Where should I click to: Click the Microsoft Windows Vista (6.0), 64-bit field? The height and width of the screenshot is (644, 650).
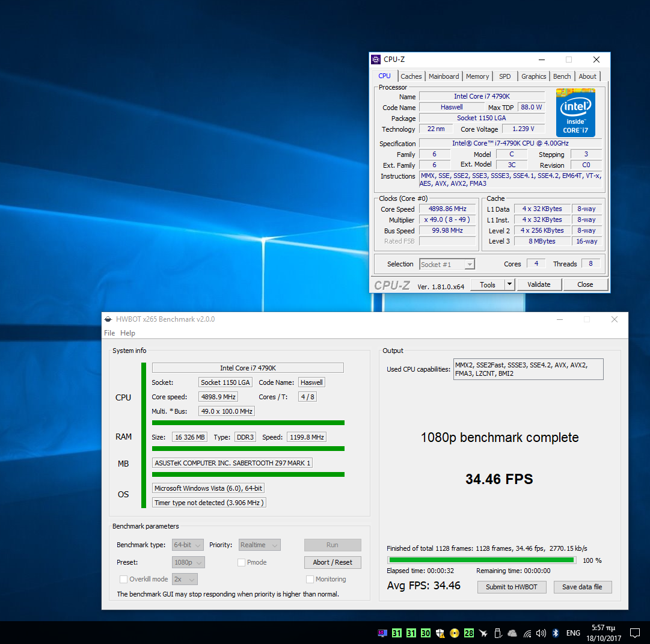[x=208, y=488]
